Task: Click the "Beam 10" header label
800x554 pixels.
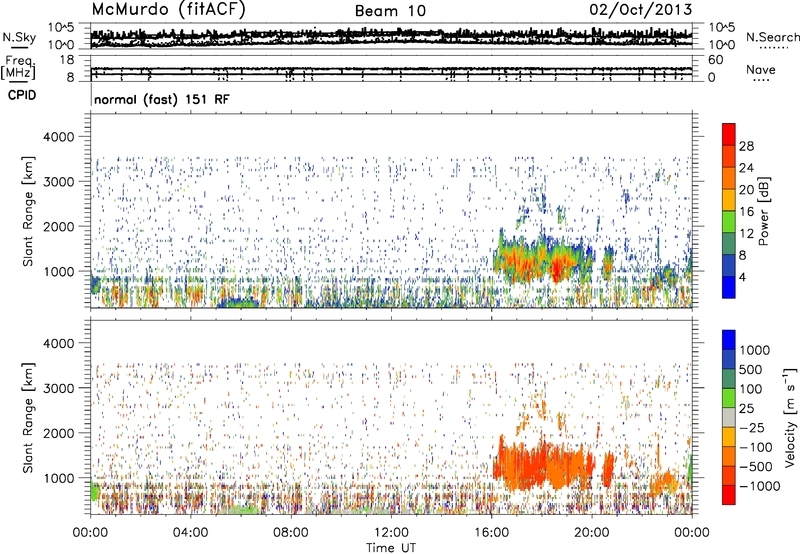Action: click(390, 11)
